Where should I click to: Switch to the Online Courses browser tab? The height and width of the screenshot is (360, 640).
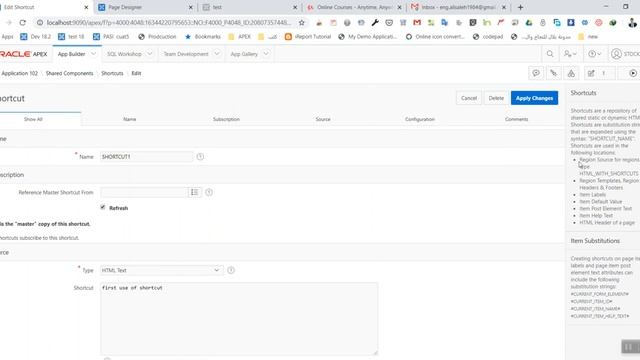pos(354,7)
